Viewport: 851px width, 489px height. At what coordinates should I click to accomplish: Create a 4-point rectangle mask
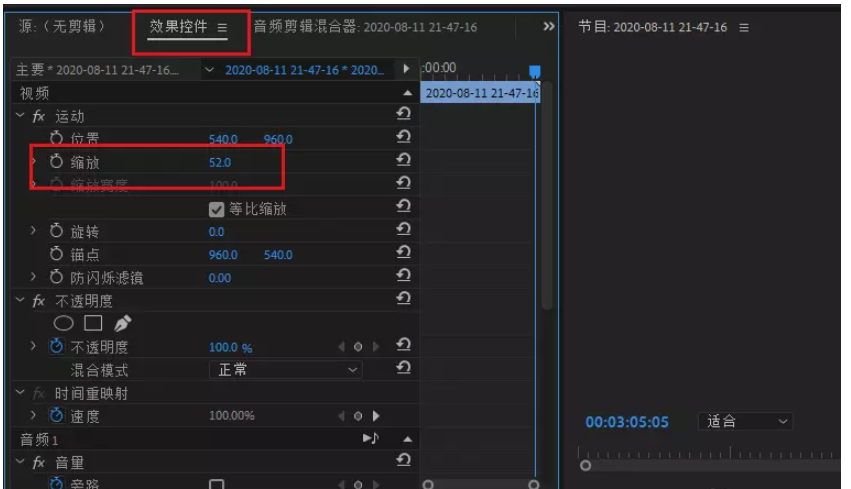[93, 323]
